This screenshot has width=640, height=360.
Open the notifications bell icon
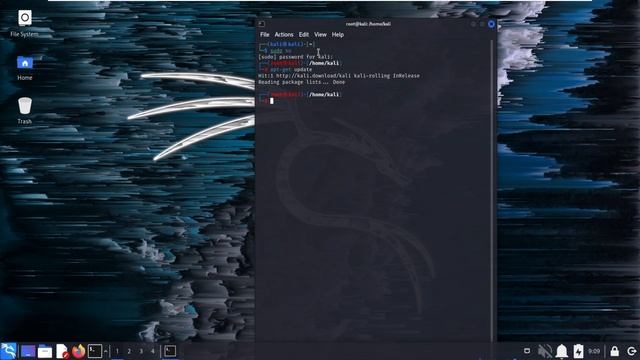562,351
